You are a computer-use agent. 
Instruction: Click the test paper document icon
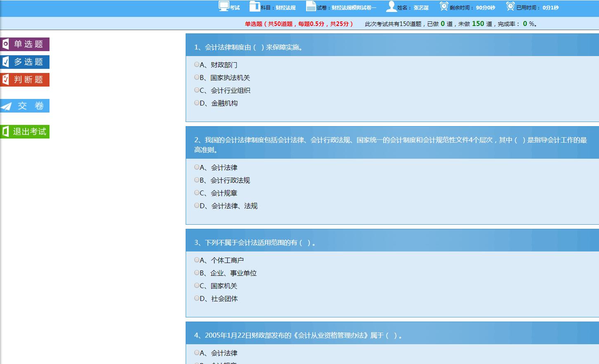pyautogui.click(x=311, y=7)
